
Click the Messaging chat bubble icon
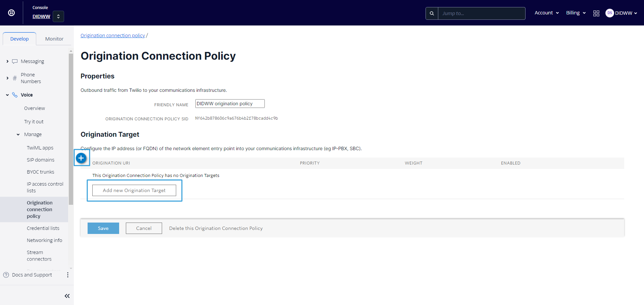(15, 61)
